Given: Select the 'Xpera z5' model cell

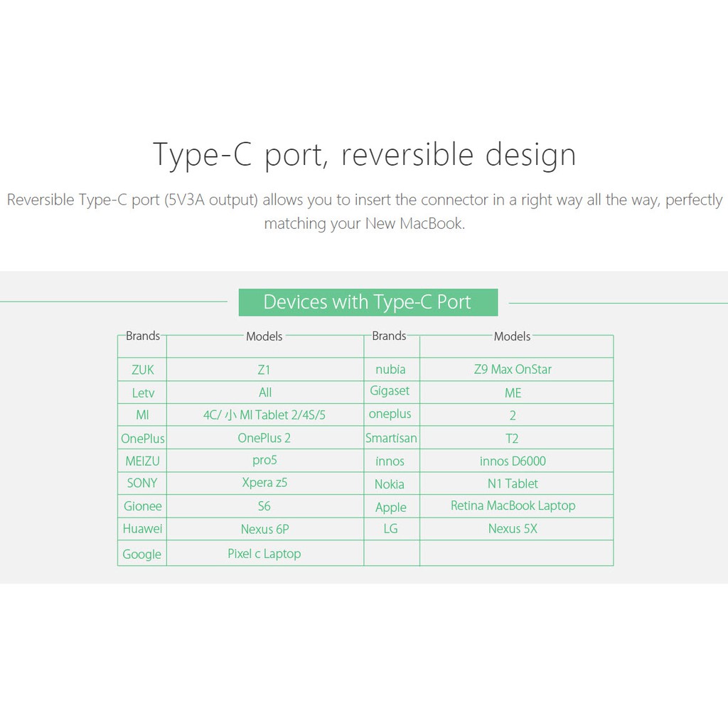Looking at the screenshot, I should (264, 483).
